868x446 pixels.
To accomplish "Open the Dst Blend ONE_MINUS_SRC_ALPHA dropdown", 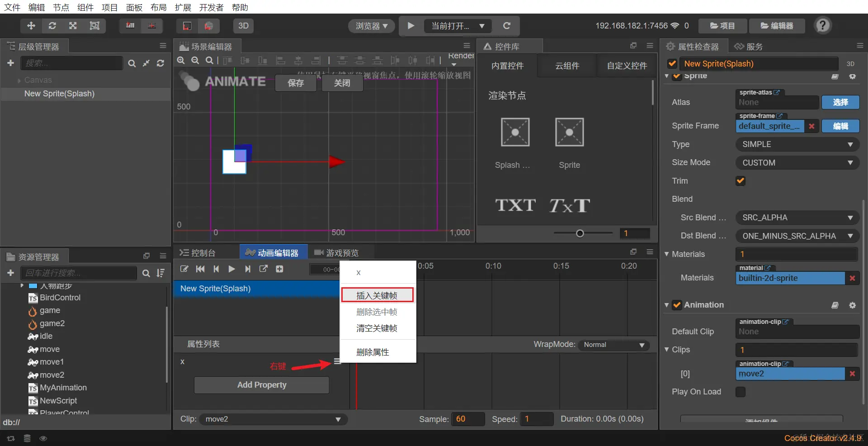I will point(797,236).
